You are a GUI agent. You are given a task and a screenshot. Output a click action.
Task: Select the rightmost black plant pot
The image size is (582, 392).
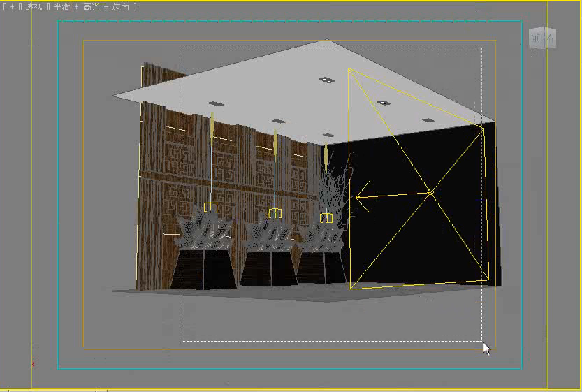323,268
